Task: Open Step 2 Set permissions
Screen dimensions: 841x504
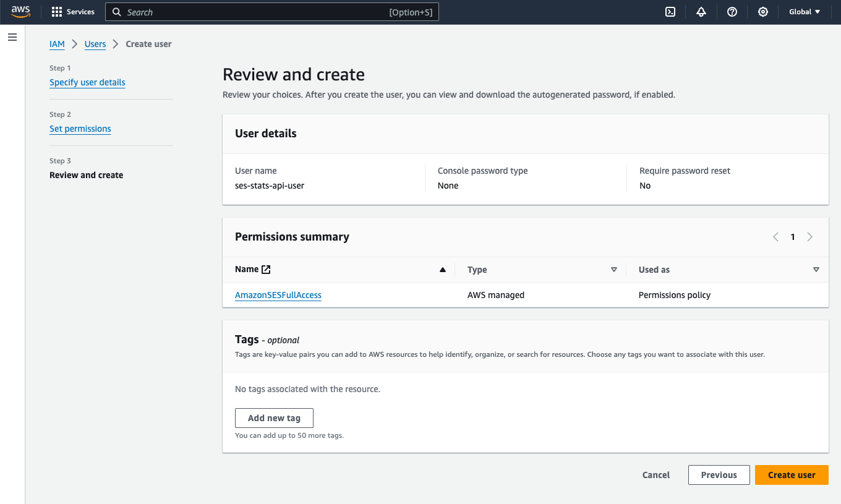Action: (x=80, y=129)
